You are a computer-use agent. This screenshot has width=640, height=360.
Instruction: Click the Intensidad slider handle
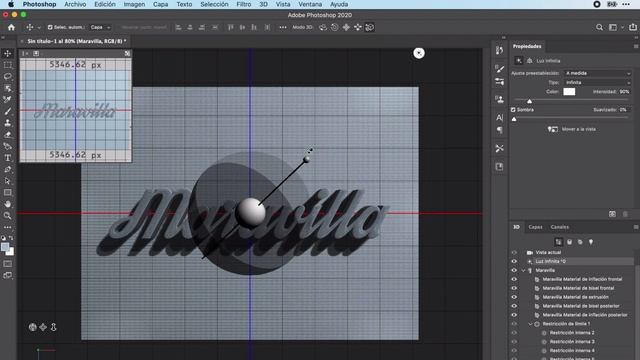pos(529,101)
